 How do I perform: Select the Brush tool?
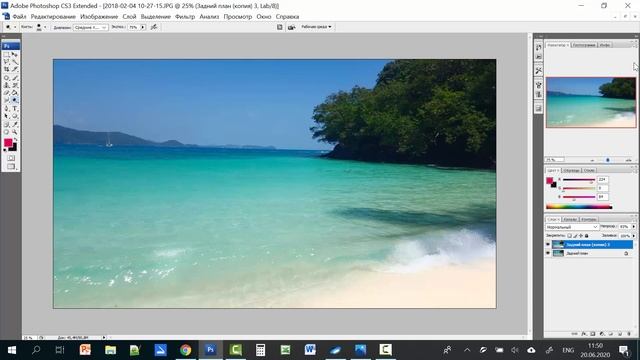[14, 77]
